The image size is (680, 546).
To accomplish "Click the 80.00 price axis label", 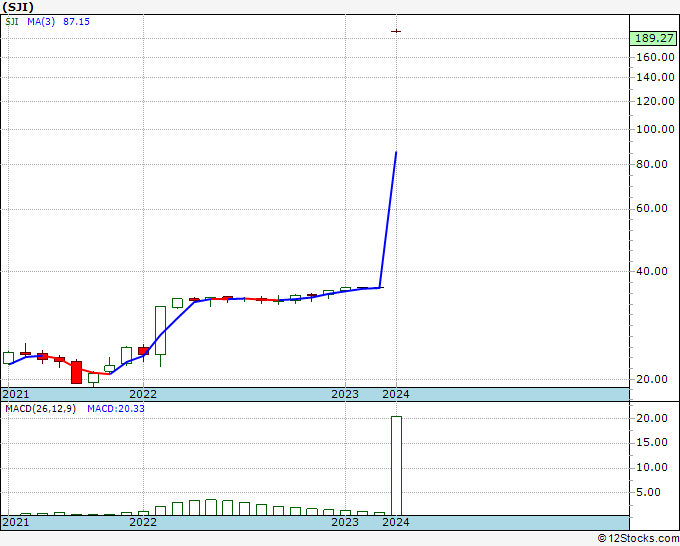I will click(x=652, y=164).
